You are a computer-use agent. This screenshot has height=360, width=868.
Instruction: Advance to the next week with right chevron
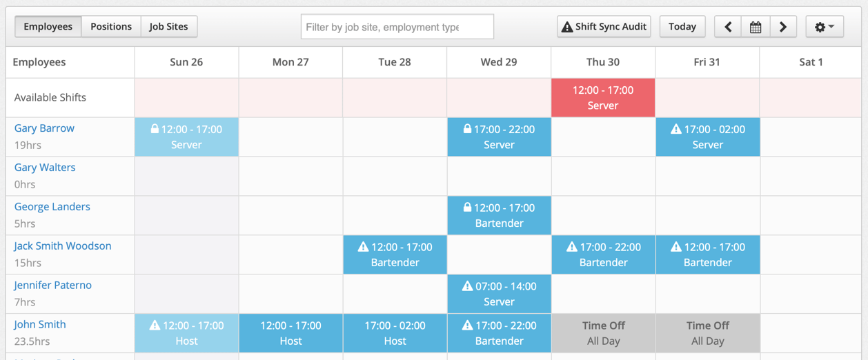click(783, 27)
